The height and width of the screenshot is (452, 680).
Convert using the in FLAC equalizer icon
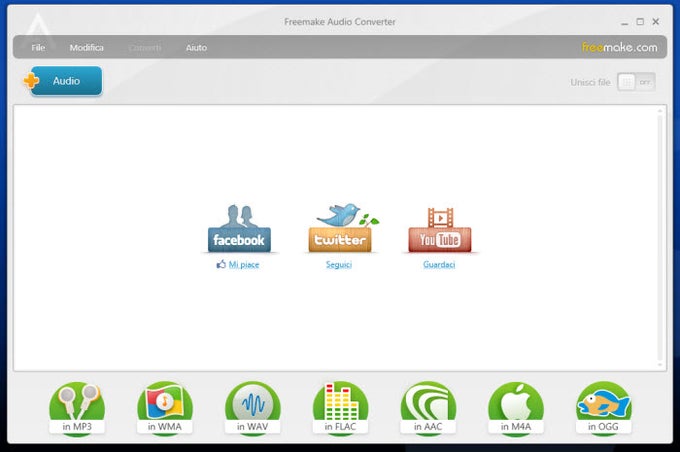pyautogui.click(x=340, y=408)
